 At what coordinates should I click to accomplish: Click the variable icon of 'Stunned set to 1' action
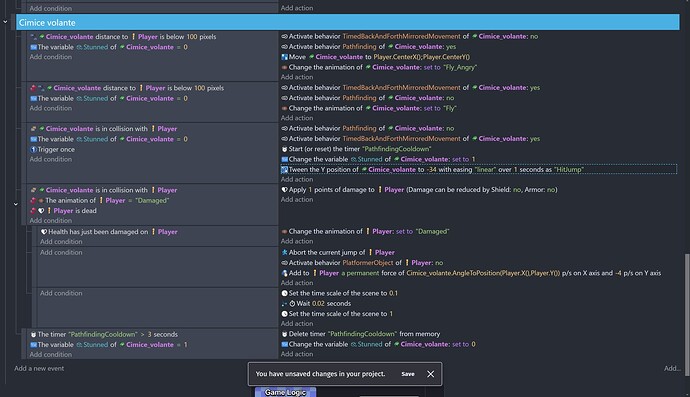tap(284, 159)
